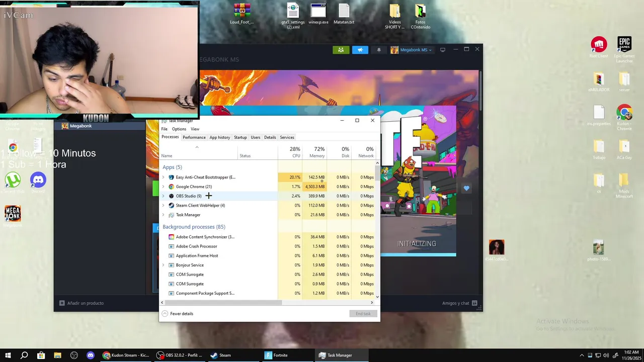644x362 pixels.
Task: Expand Bonjour Service process row
Action: [x=163, y=265]
